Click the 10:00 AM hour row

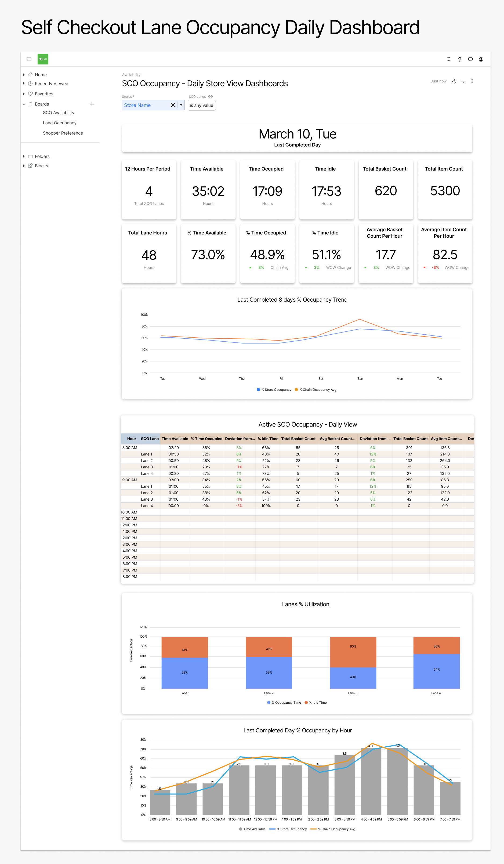click(x=297, y=512)
